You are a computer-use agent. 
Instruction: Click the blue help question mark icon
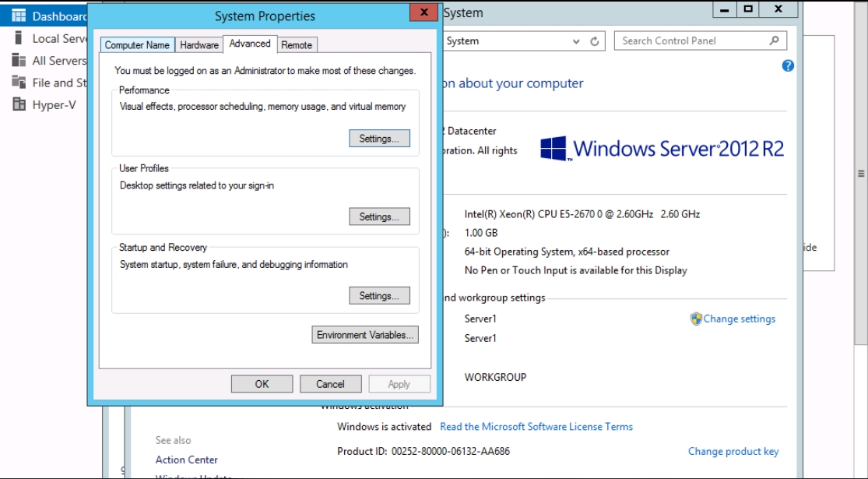tap(787, 66)
